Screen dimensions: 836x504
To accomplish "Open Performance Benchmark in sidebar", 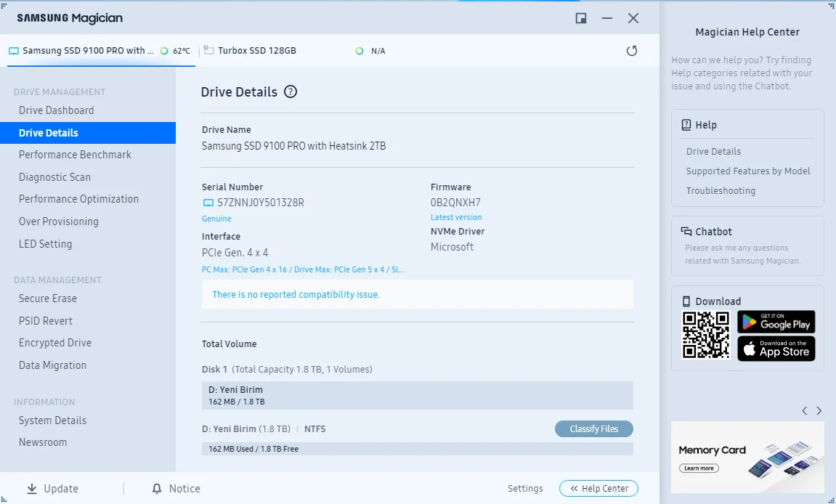I will click(x=75, y=155).
